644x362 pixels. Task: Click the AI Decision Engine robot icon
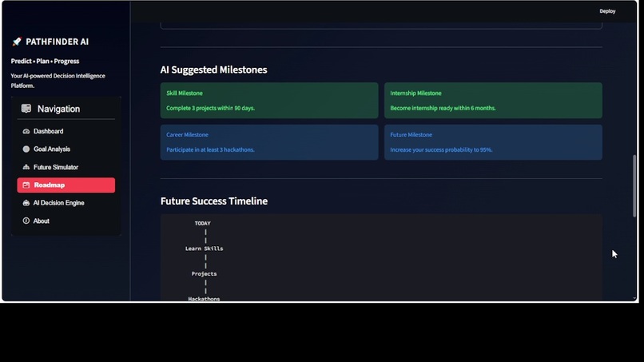pyautogui.click(x=26, y=203)
